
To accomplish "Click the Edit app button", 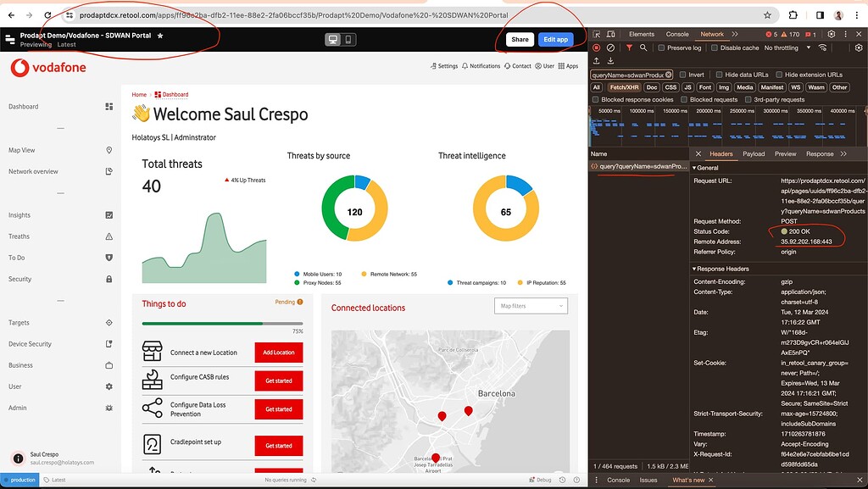I will [x=556, y=39].
